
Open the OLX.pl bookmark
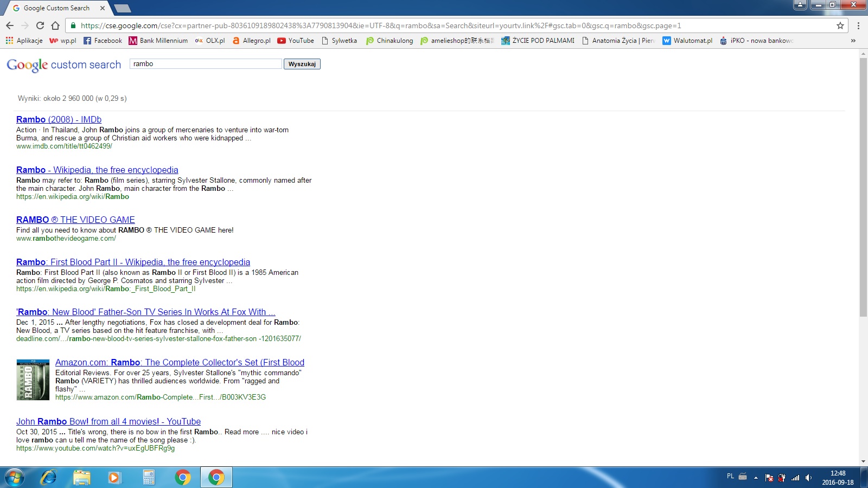pos(210,41)
